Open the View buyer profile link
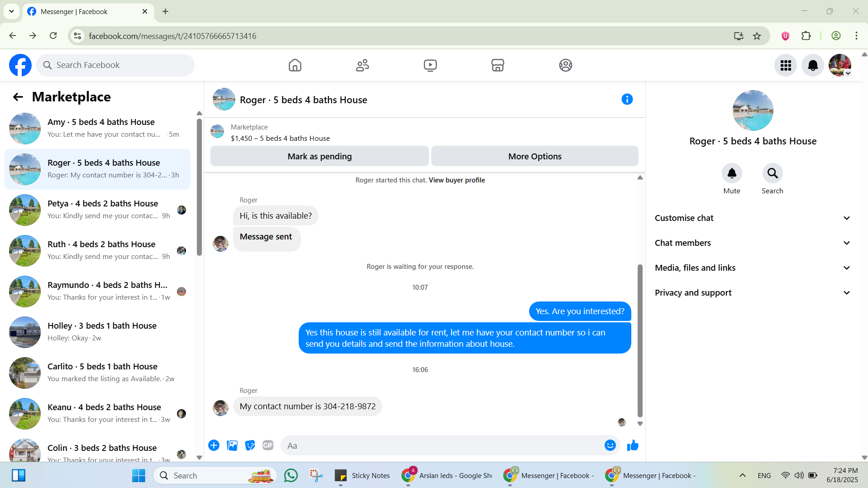Viewport: 868px width, 488px height. (x=457, y=180)
